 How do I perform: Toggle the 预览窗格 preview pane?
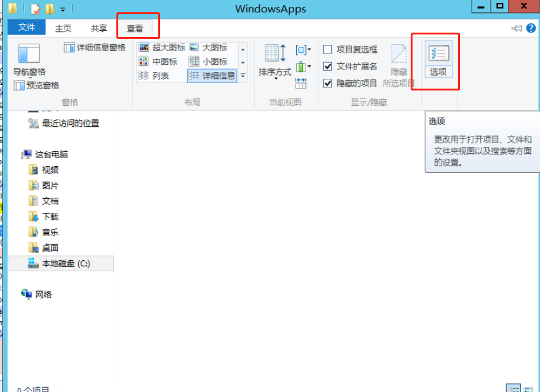pos(36,86)
